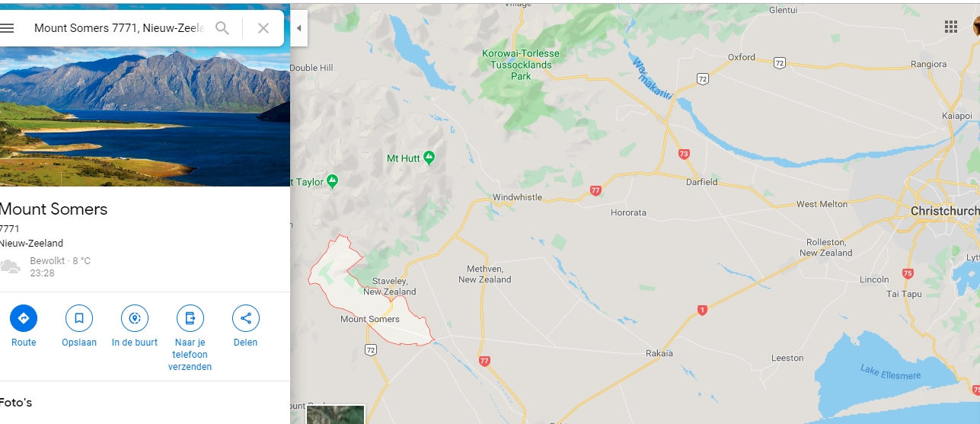Select the Mt Taylor green marker
The width and height of the screenshot is (980, 424).
[x=332, y=181]
